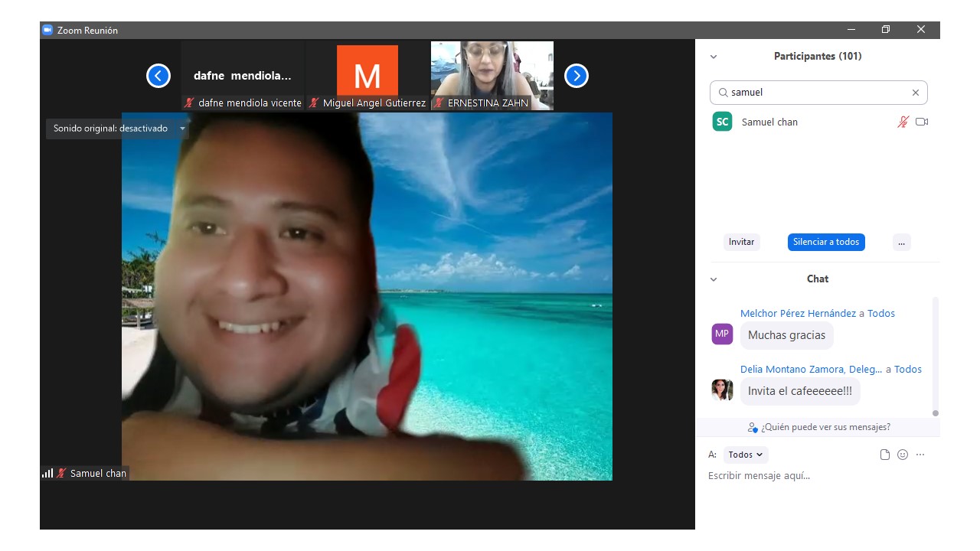Click dafne mendiola muted mic icon
Viewport: 980px width, 551px height.
189,103
